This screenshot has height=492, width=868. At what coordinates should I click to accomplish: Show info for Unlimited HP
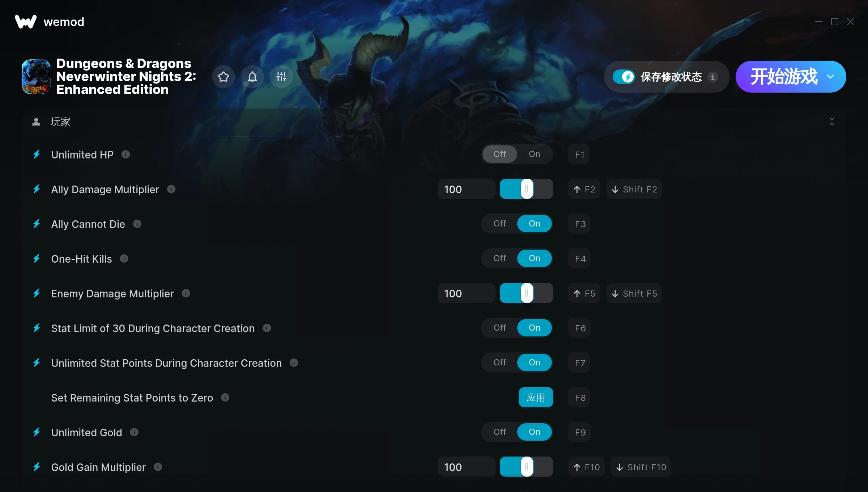(x=125, y=154)
